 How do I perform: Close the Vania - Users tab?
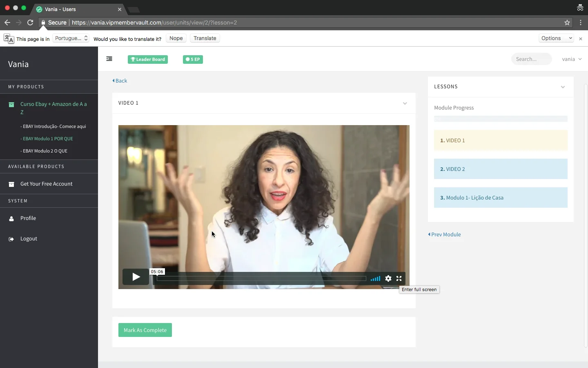(x=120, y=9)
